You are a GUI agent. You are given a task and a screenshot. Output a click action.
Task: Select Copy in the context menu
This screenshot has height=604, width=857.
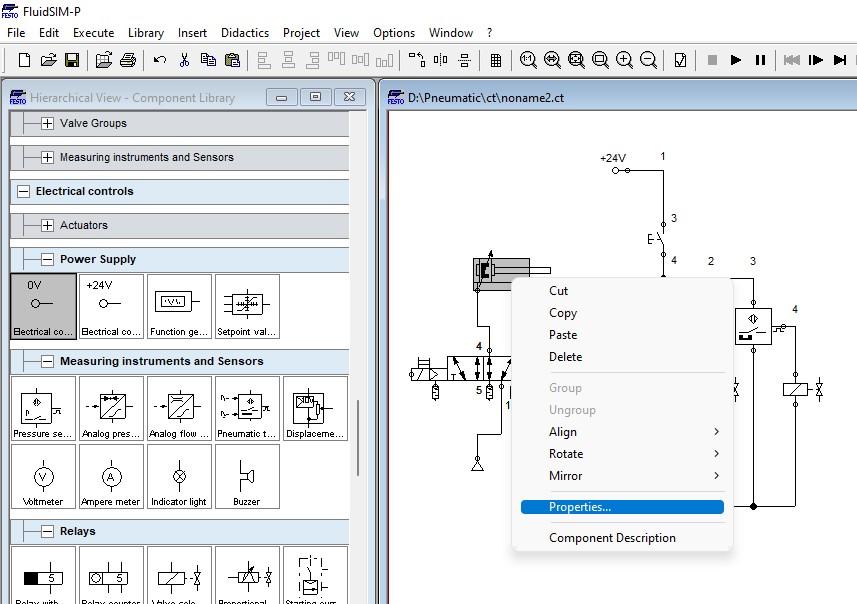click(622, 313)
